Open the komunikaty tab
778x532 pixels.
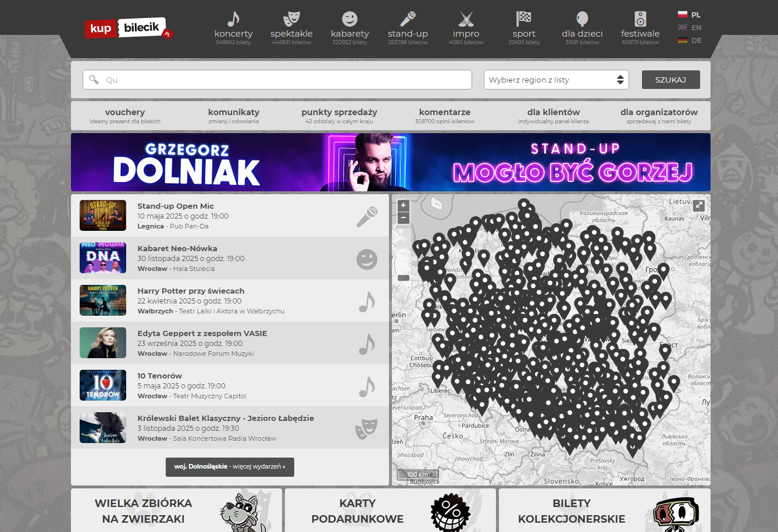pos(234,116)
